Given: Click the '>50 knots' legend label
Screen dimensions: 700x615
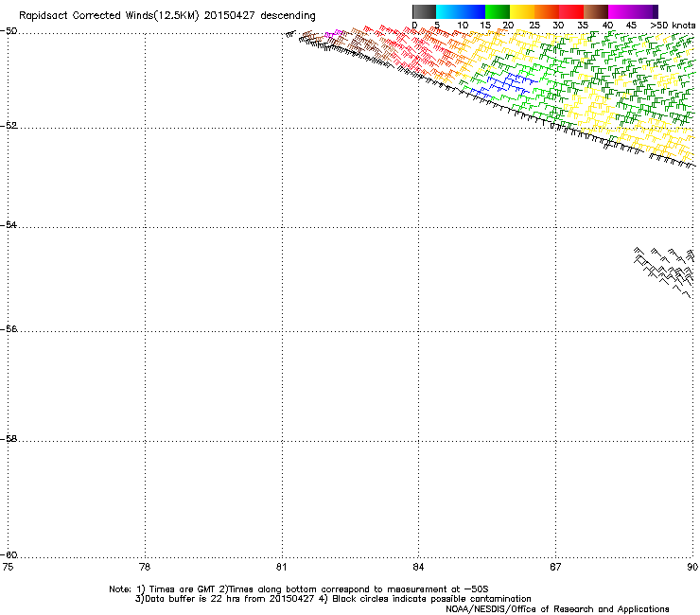Looking at the screenshot, I should click(673, 26).
